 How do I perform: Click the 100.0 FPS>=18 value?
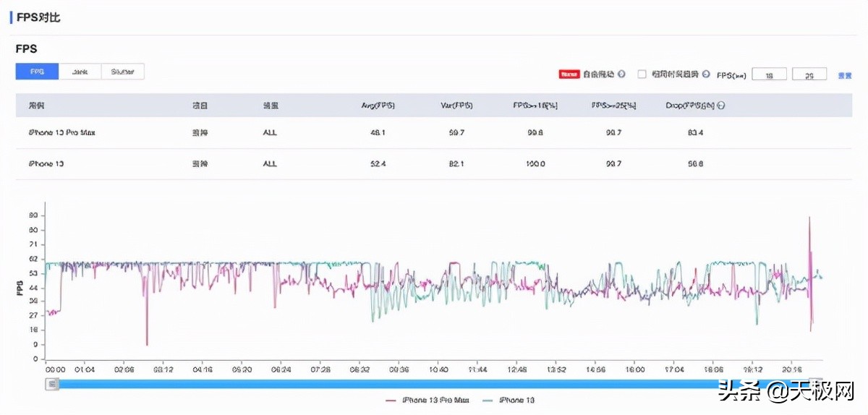coord(535,164)
